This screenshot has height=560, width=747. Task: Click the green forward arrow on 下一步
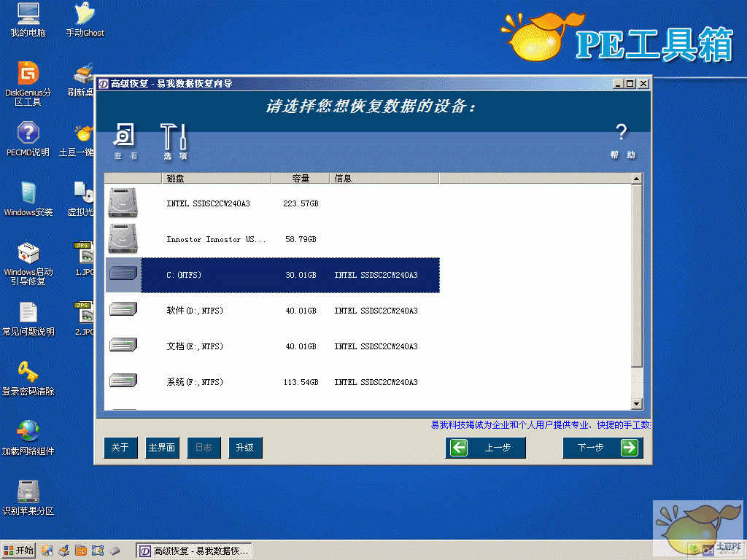coord(630,448)
